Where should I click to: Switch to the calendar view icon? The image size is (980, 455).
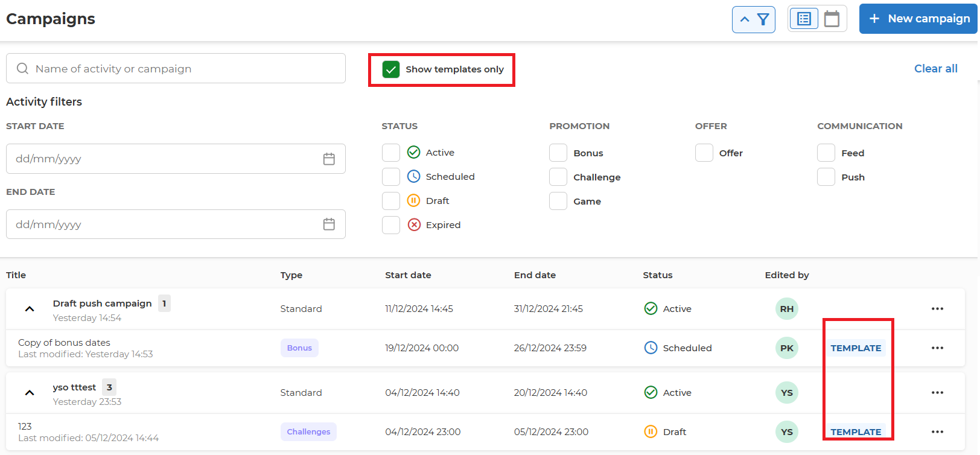832,19
